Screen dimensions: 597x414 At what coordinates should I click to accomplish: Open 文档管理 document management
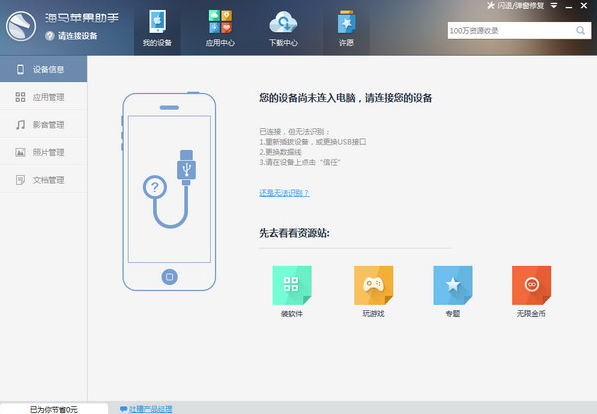click(43, 180)
